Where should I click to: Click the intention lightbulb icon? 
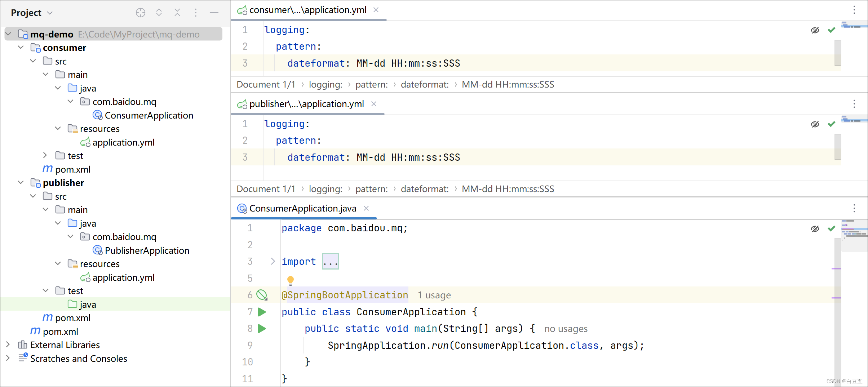point(290,280)
